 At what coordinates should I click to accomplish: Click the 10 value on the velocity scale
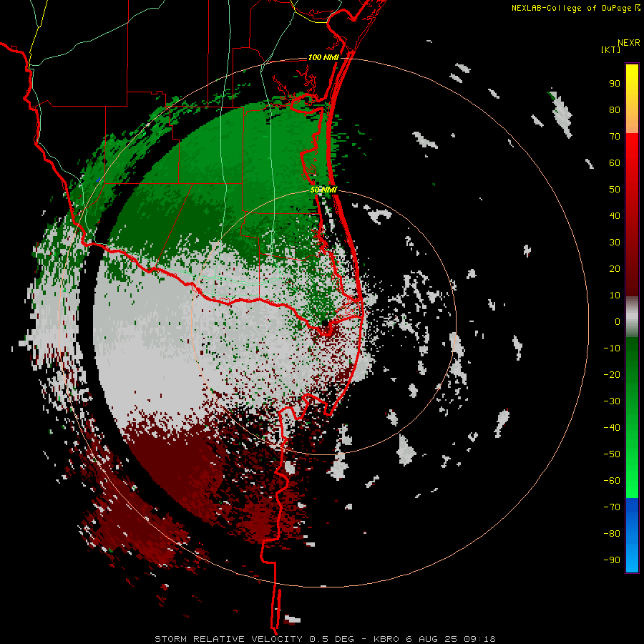pos(615,296)
